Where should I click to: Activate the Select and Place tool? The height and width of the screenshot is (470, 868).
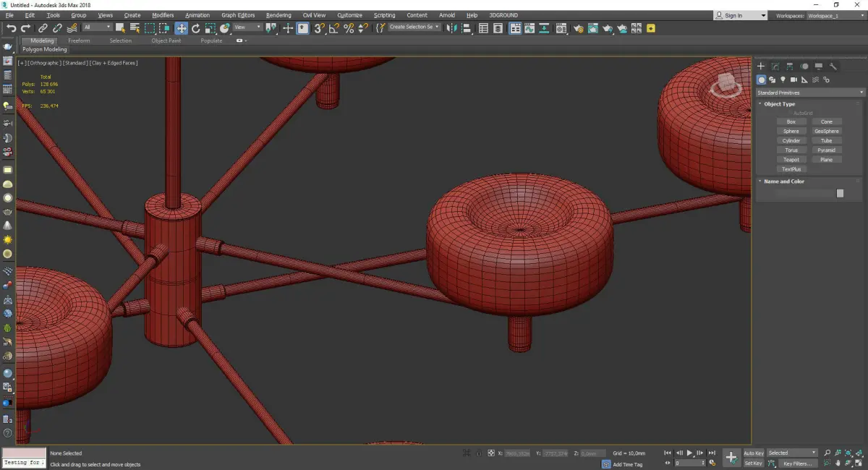225,28
